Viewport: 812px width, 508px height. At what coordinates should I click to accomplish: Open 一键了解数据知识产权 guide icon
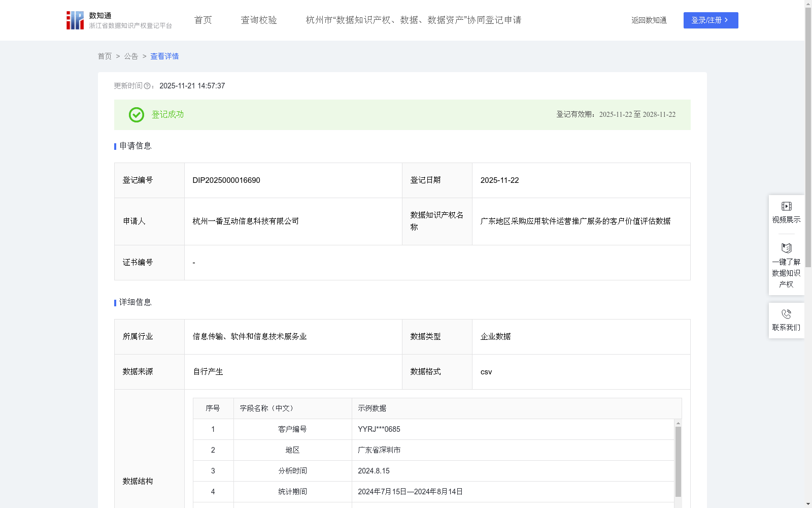coord(786,248)
